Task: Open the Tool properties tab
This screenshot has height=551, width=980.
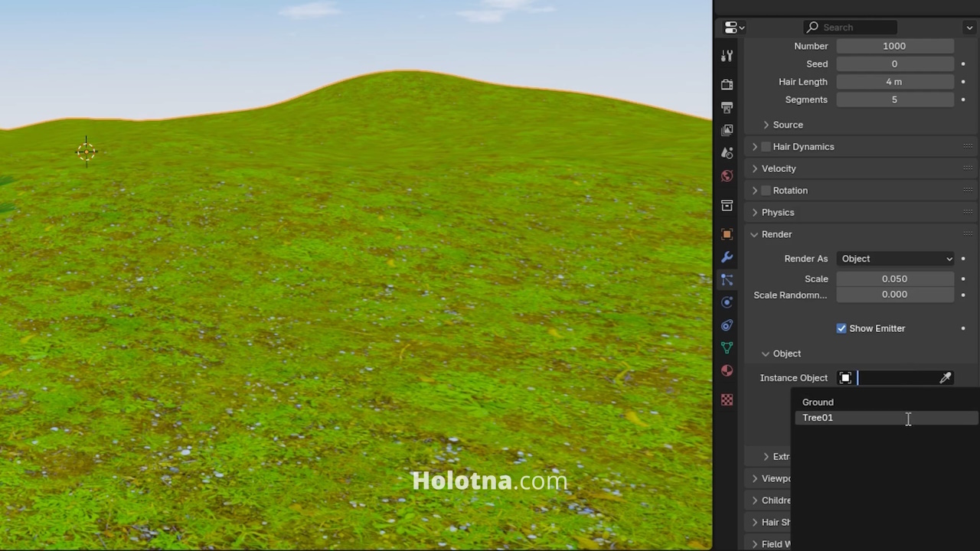Action: (x=727, y=56)
